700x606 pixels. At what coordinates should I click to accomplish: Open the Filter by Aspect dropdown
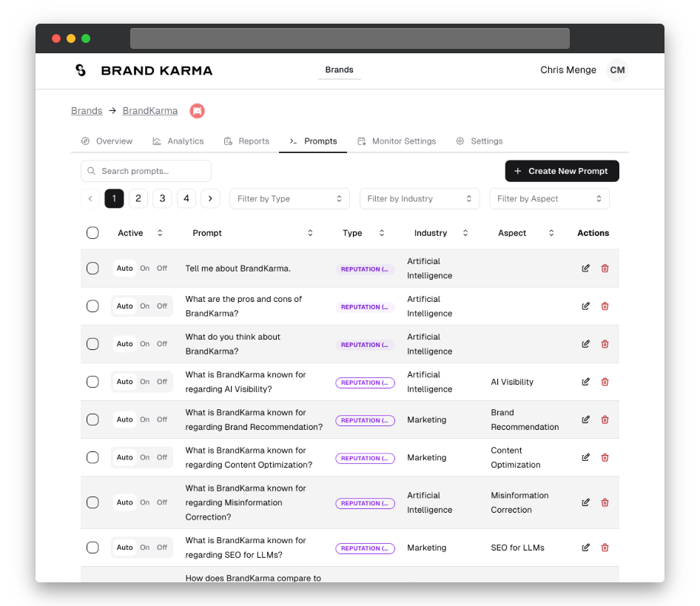click(x=549, y=199)
